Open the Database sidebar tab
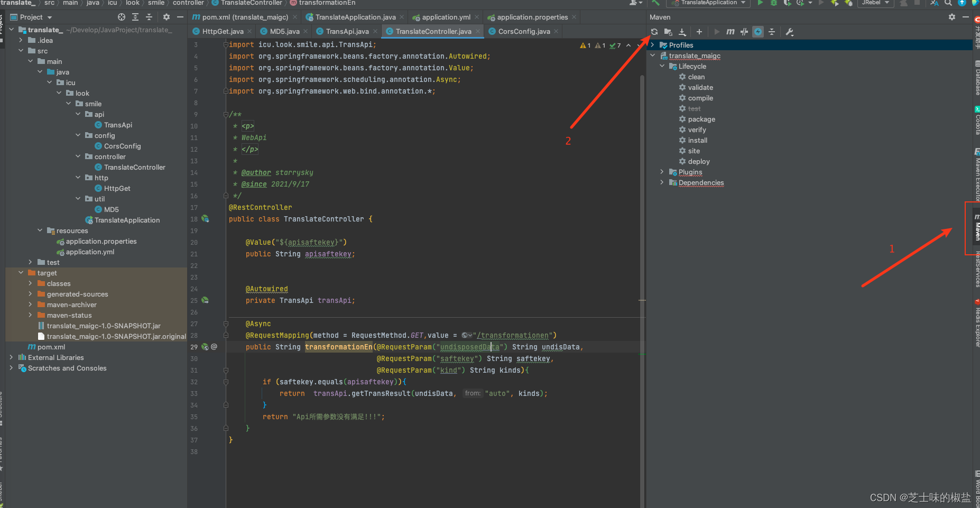This screenshot has height=508, width=980. [977, 78]
